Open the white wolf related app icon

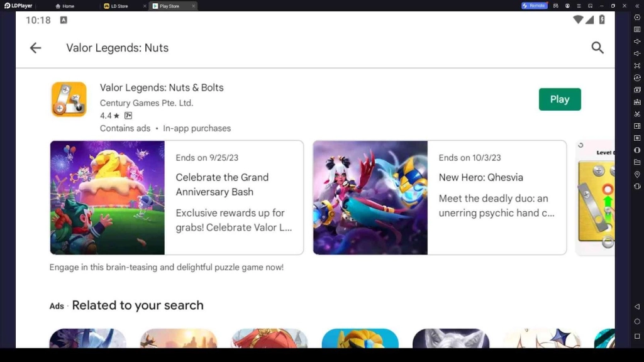pyautogui.click(x=451, y=338)
